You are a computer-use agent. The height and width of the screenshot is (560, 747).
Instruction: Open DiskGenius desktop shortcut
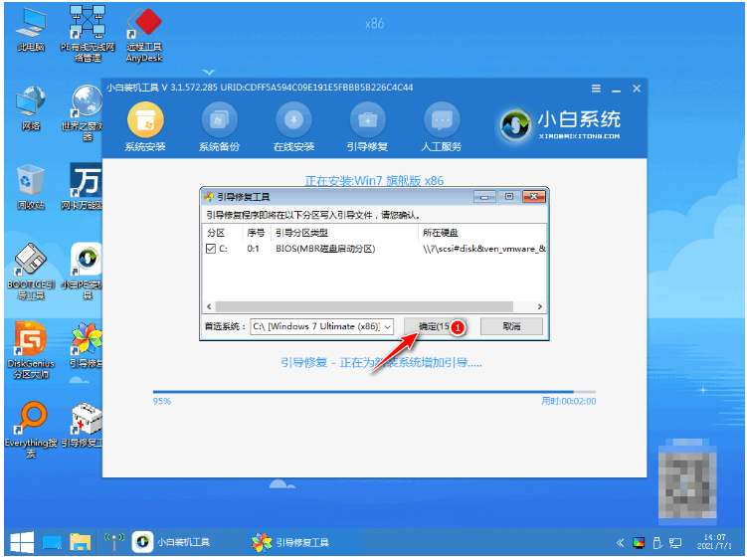(32, 342)
